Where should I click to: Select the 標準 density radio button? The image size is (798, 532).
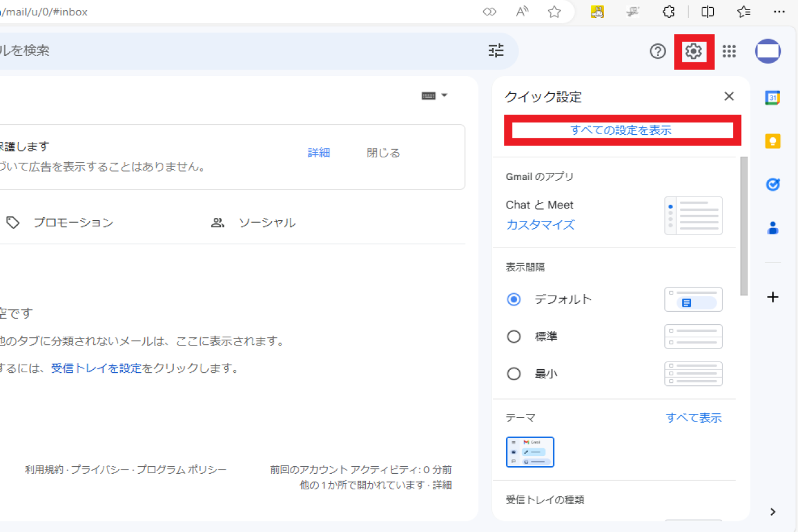coord(514,337)
